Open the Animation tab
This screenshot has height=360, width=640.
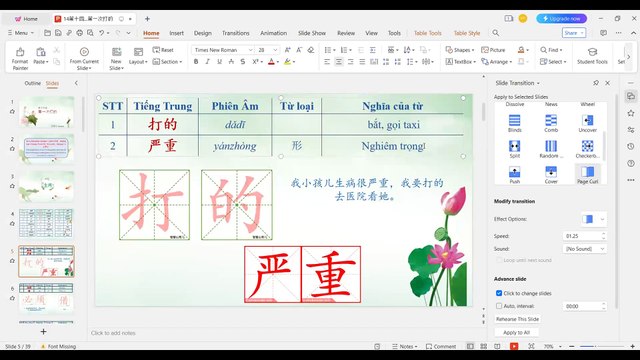point(273,33)
